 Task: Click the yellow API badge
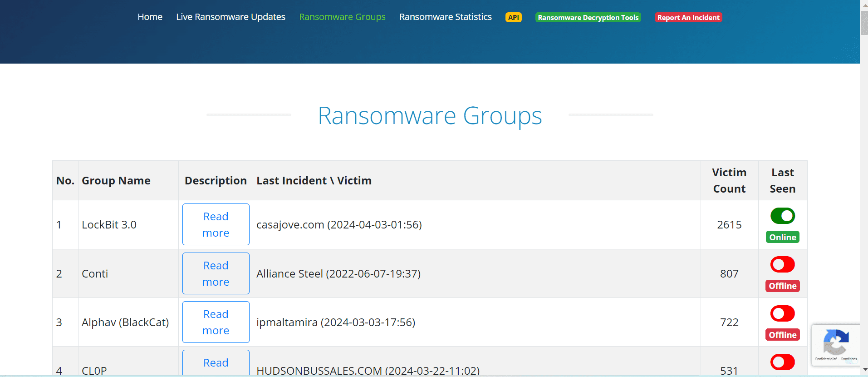coord(513,17)
